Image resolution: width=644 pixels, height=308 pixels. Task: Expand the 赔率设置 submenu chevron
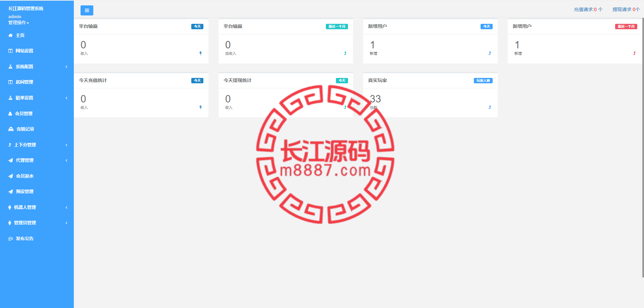[66, 98]
